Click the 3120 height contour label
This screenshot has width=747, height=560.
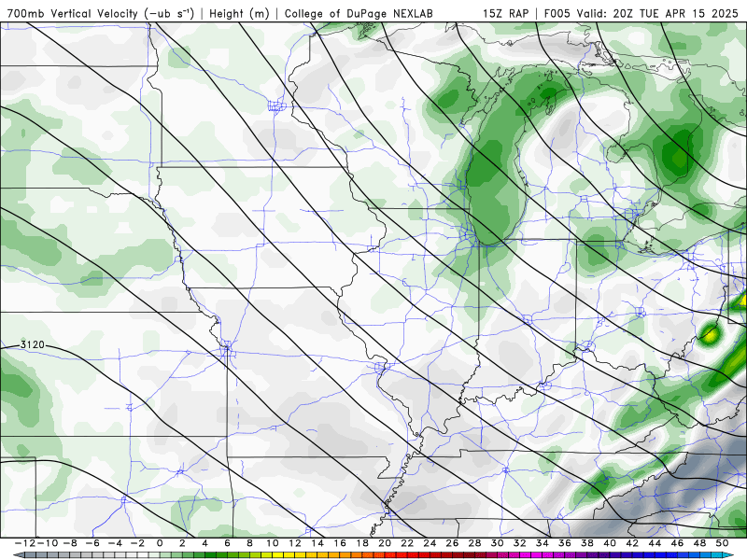[x=33, y=344]
